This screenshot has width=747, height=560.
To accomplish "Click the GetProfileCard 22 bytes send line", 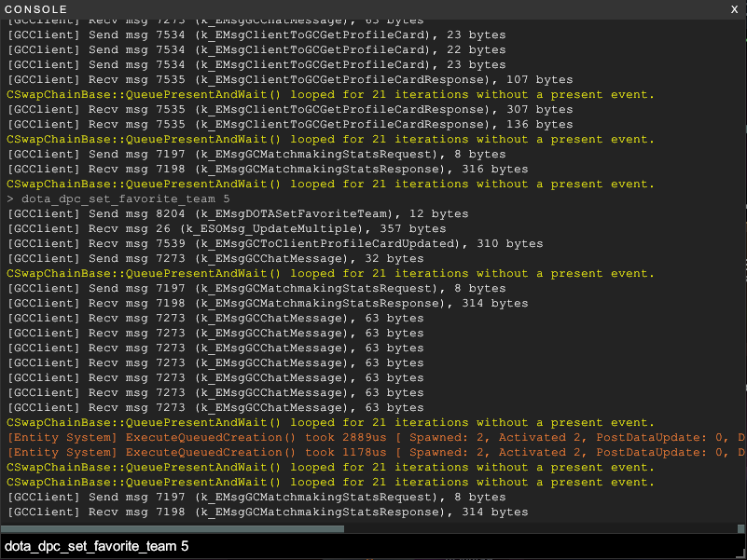I will tap(256, 49).
